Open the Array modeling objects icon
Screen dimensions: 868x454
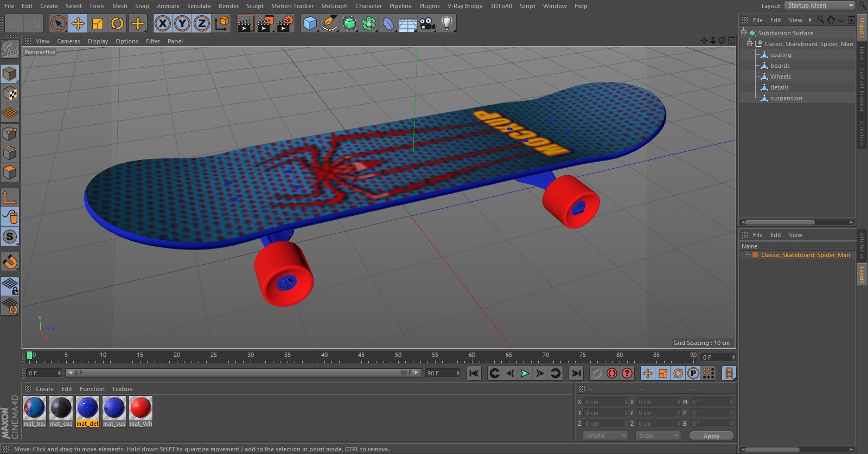pos(369,23)
